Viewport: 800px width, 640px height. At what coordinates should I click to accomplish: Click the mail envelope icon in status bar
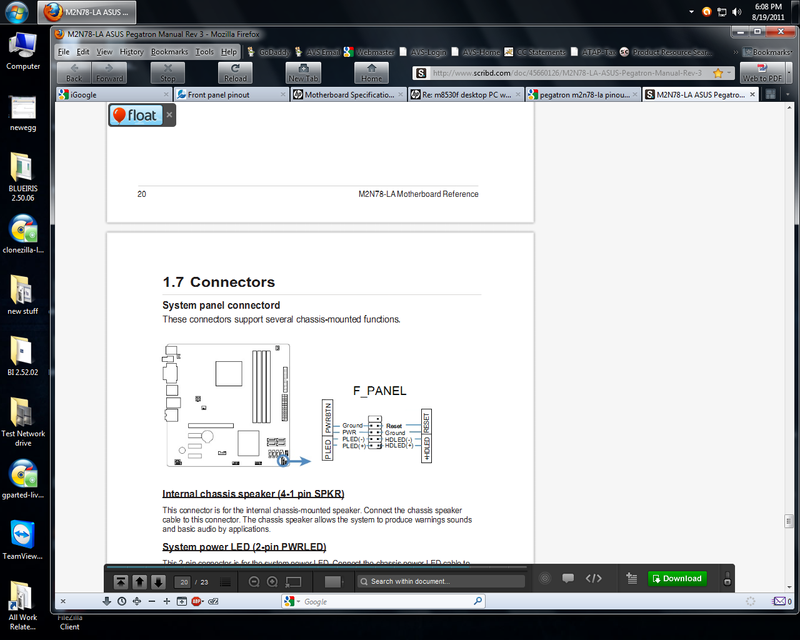pyautogui.click(x=779, y=601)
